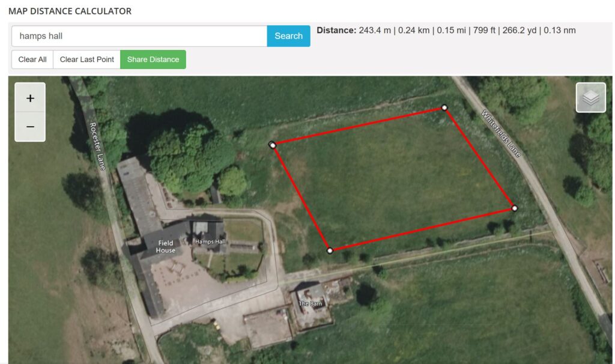This screenshot has height=364, width=615.
Task: Click the top red line of the polygon
Action: pyautogui.click(x=359, y=126)
